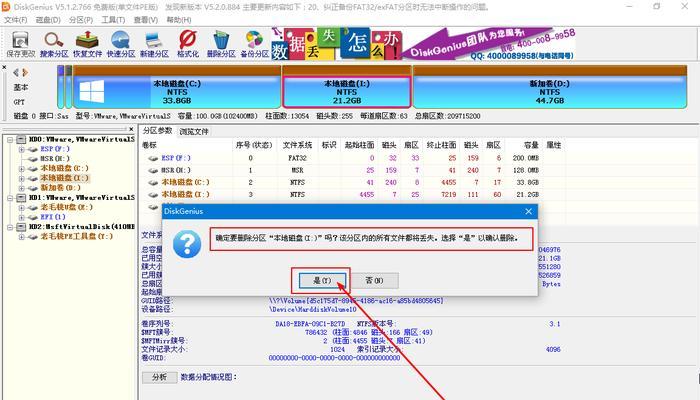Click ESP(F:) row in partition table

[353, 158]
